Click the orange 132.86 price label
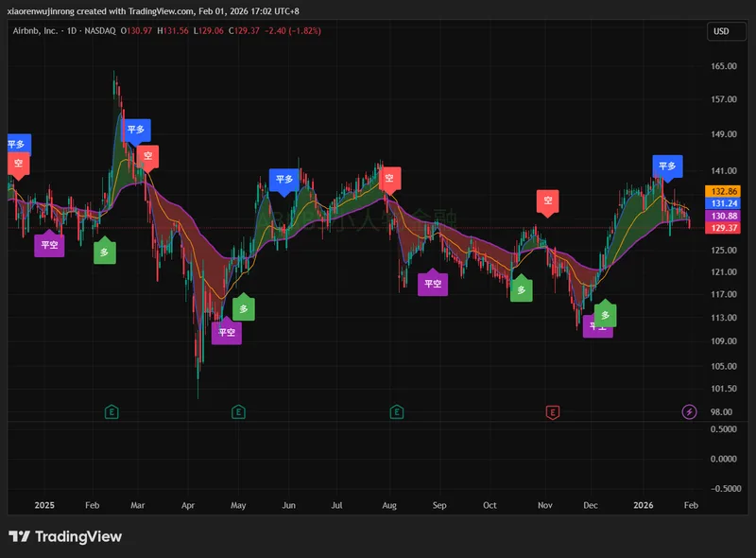Viewport: 756px width, 558px height. 723,191
